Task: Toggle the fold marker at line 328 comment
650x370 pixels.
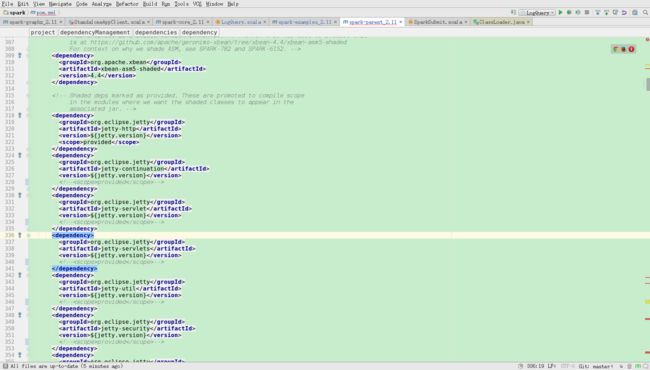Action: point(27,182)
